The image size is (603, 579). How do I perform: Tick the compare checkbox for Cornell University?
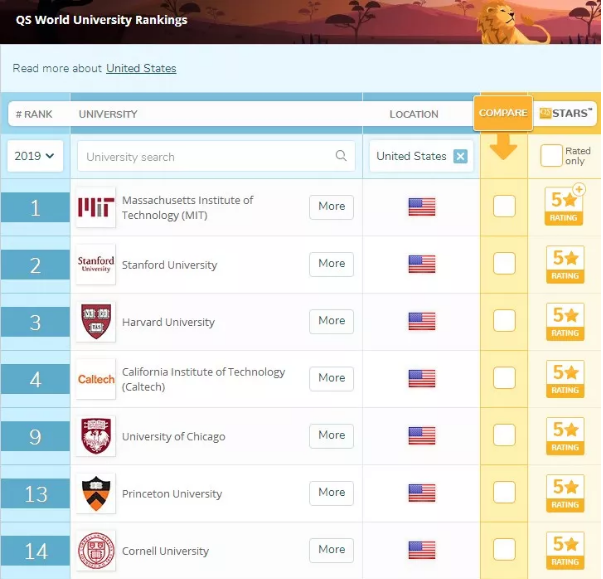(504, 549)
